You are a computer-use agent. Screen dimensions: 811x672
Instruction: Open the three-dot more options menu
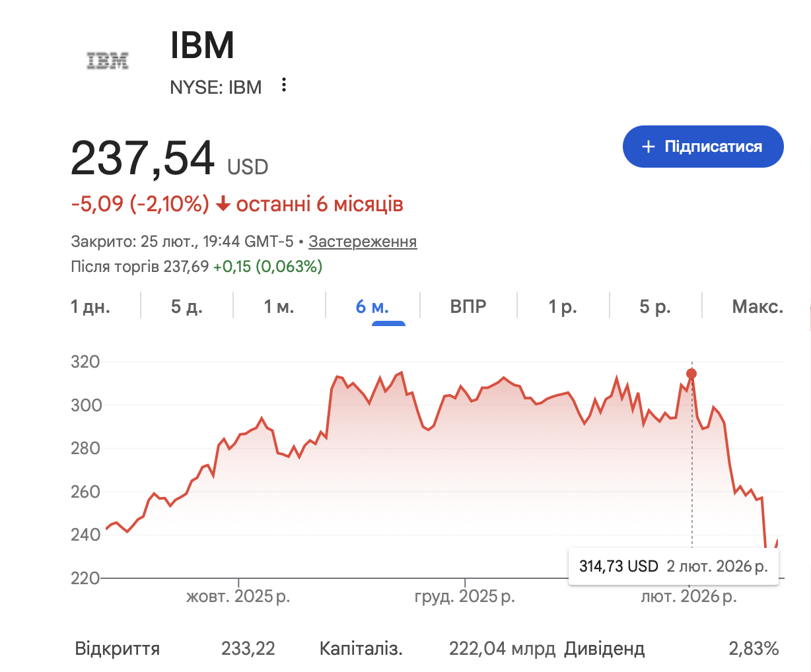(x=284, y=85)
